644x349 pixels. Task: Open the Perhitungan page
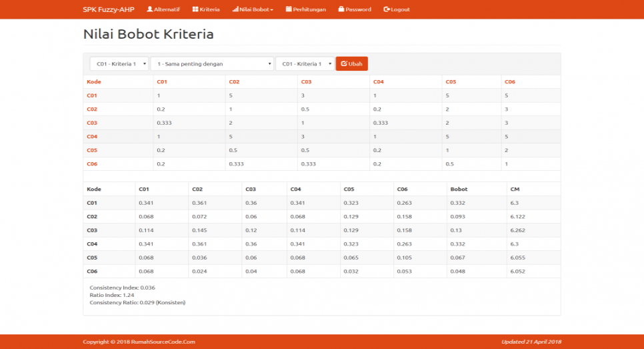[306, 9]
